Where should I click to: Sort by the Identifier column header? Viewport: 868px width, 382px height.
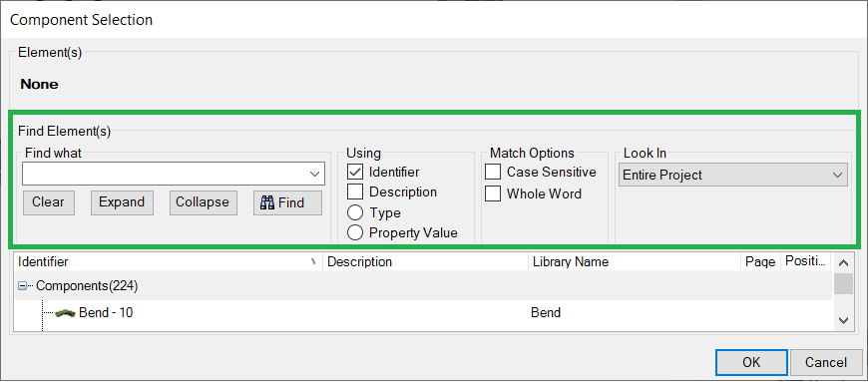coord(168,262)
